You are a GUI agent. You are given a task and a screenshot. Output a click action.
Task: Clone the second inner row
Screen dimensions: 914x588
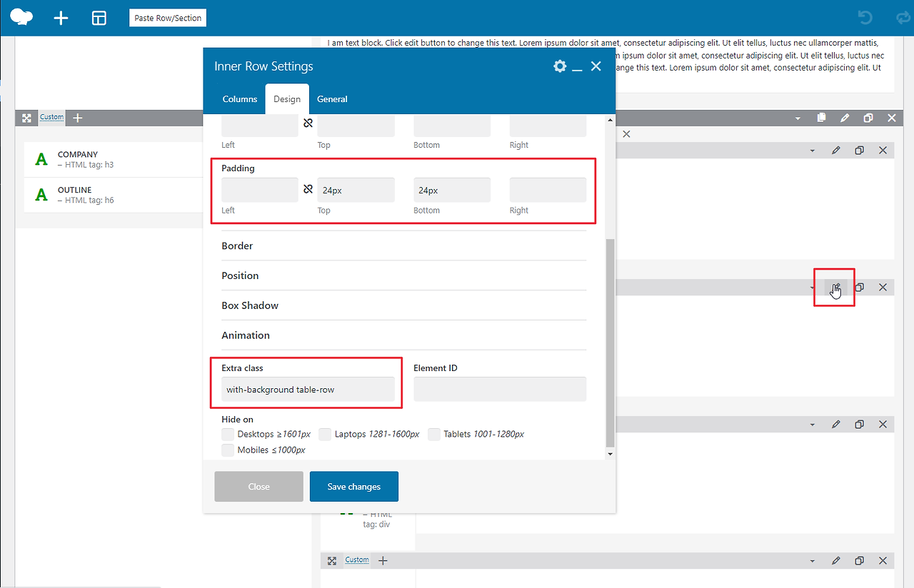pyautogui.click(x=859, y=287)
